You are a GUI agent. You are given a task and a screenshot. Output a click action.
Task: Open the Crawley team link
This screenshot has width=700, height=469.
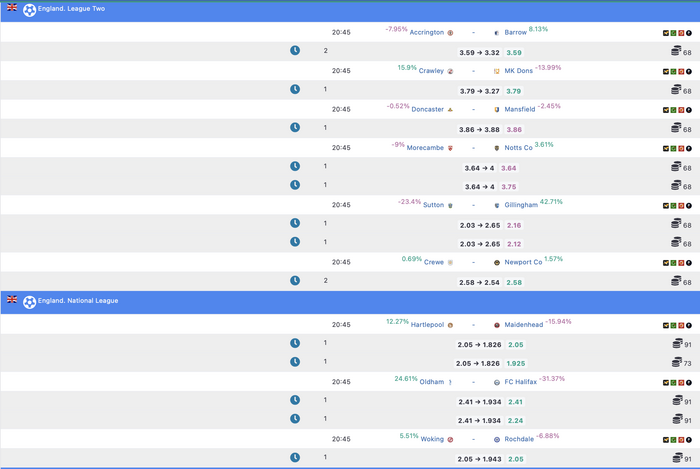coord(431,71)
